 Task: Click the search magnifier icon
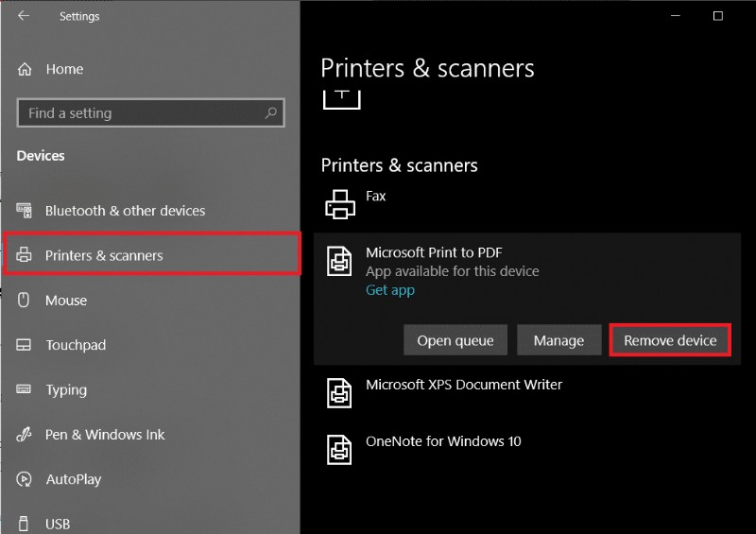point(270,112)
